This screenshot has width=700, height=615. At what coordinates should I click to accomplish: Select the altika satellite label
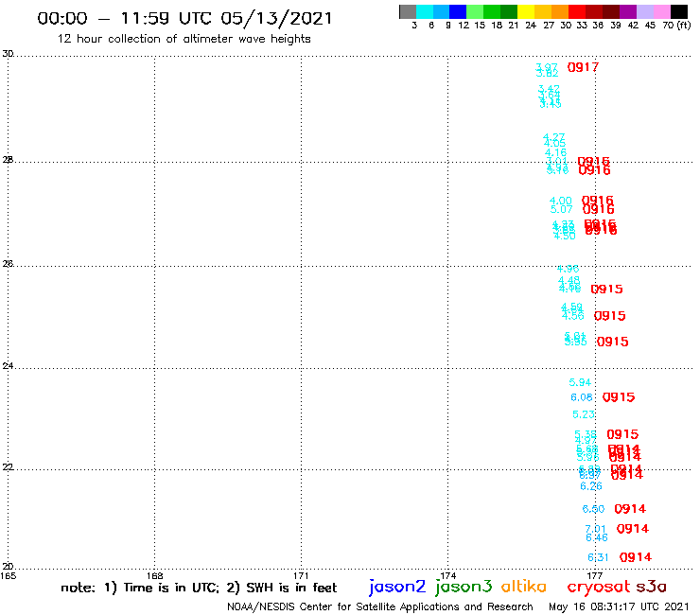tap(524, 587)
